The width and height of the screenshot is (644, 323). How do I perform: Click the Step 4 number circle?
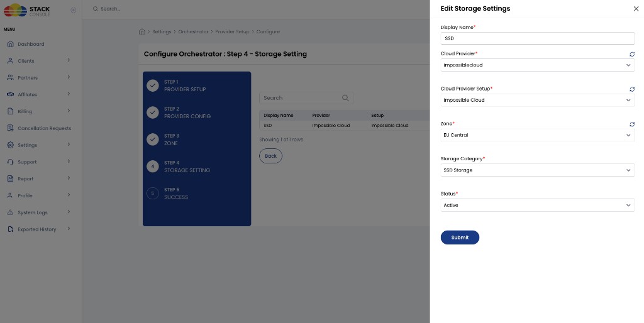pyautogui.click(x=153, y=167)
